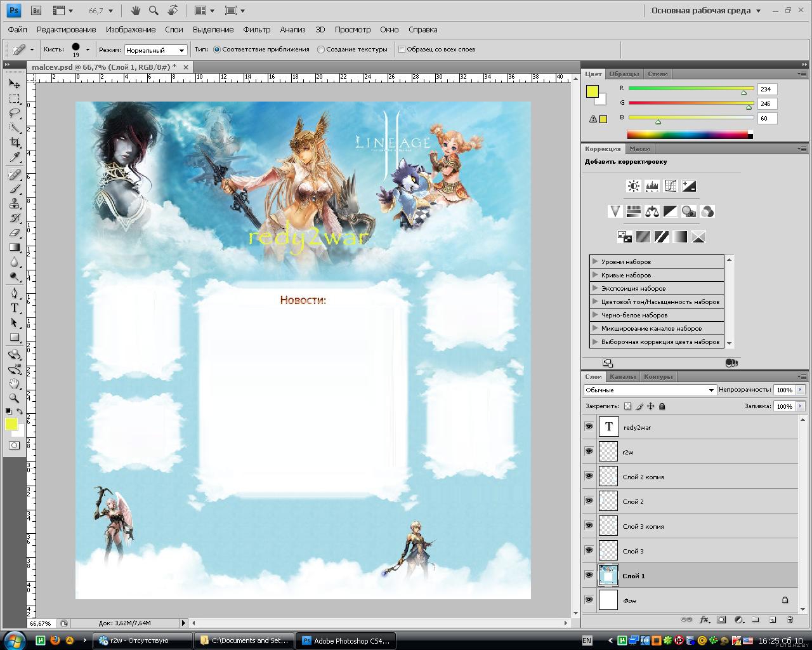Click the EN language indicator
Screen dimensions: 812x650
[587, 640]
